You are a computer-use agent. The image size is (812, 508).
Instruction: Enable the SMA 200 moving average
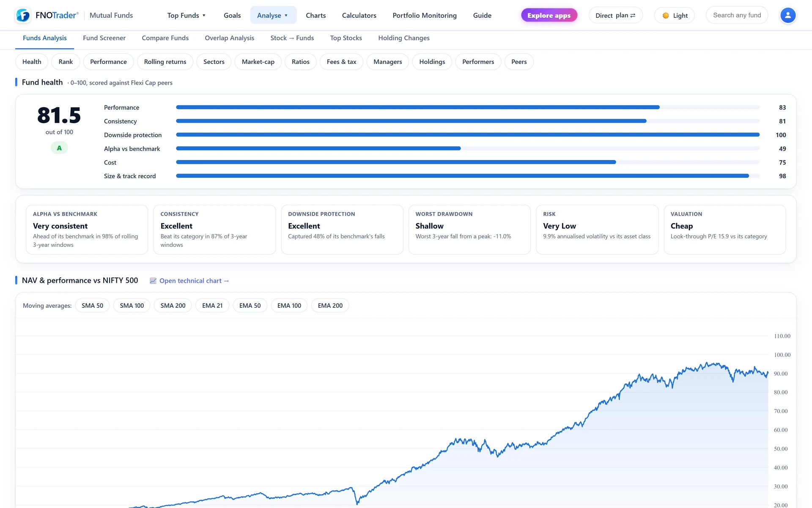(173, 306)
